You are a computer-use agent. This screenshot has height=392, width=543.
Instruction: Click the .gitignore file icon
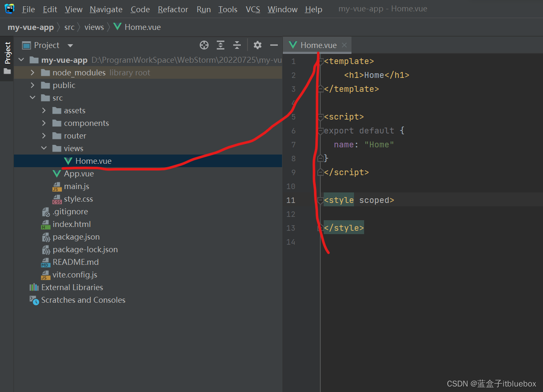[x=45, y=212]
